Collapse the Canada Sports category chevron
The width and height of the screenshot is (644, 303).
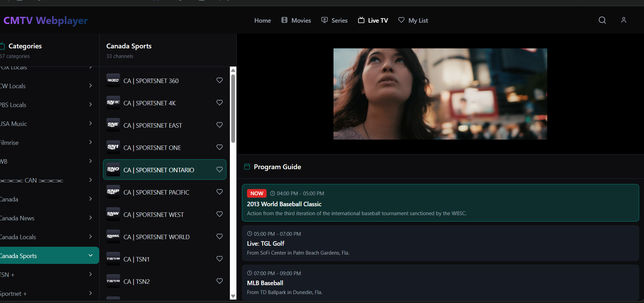coord(91,255)
